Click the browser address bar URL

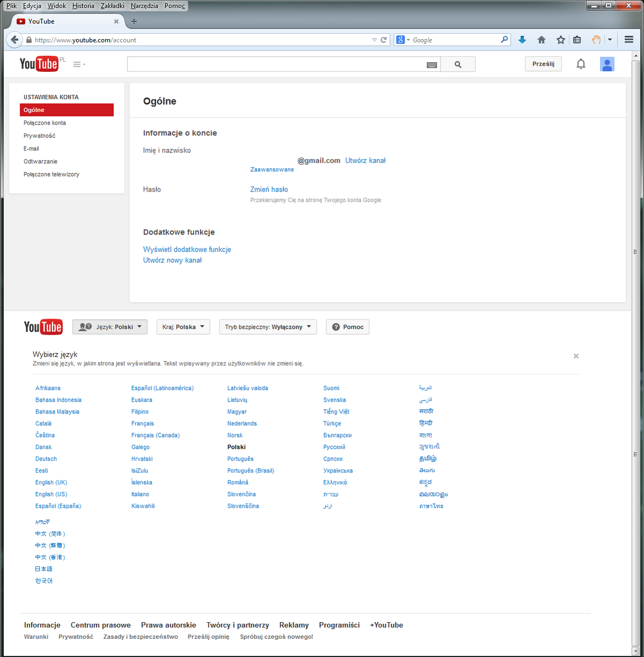(x=201, y=40)
